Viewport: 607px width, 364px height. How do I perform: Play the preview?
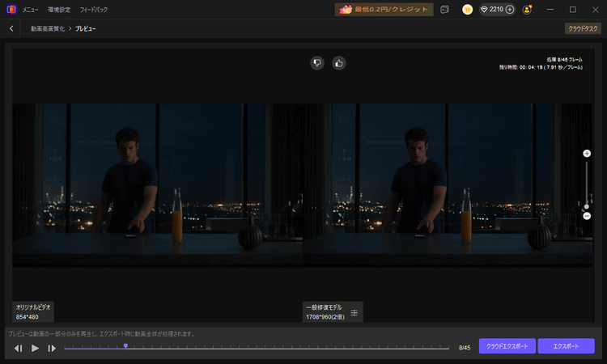[x=35, y=348]
